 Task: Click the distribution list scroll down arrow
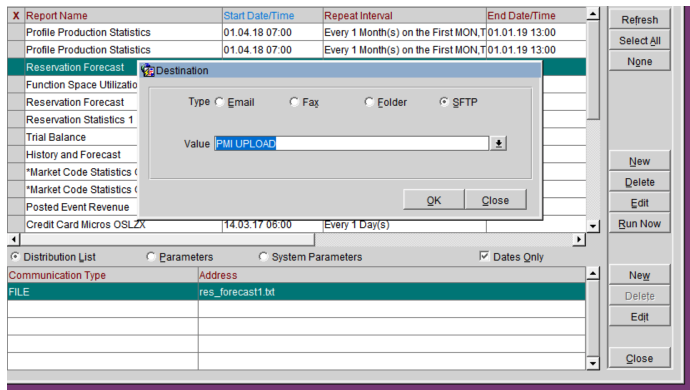tap(593, 363)
